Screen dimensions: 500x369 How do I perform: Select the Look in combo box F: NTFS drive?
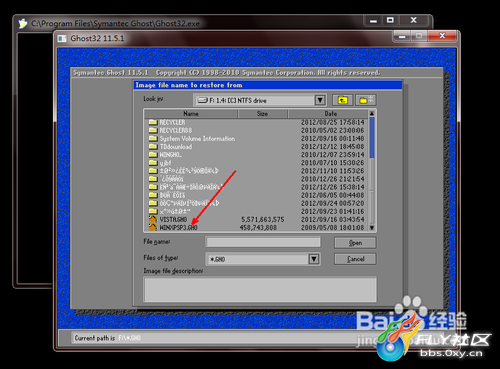pyautogui.click(x=259, y=100)
